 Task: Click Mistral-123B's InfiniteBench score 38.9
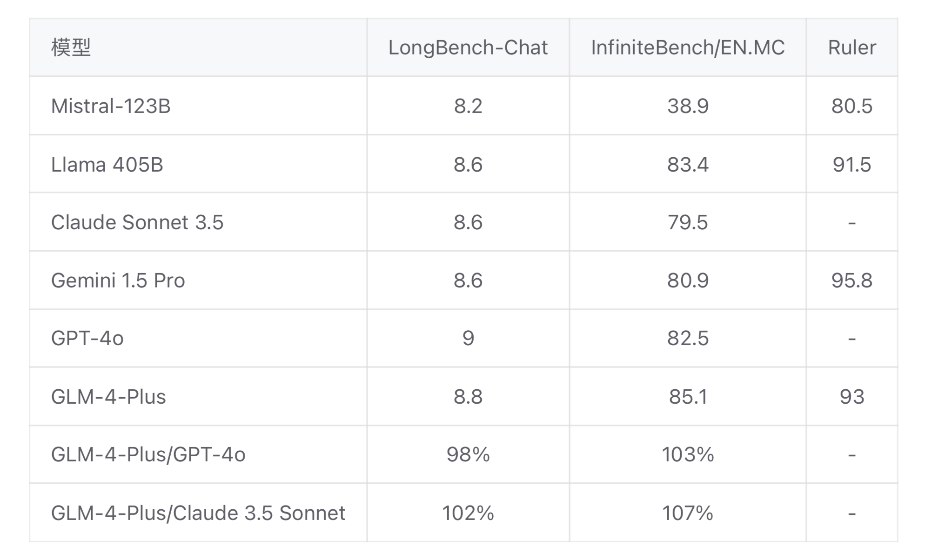click(x=688, y=106)
